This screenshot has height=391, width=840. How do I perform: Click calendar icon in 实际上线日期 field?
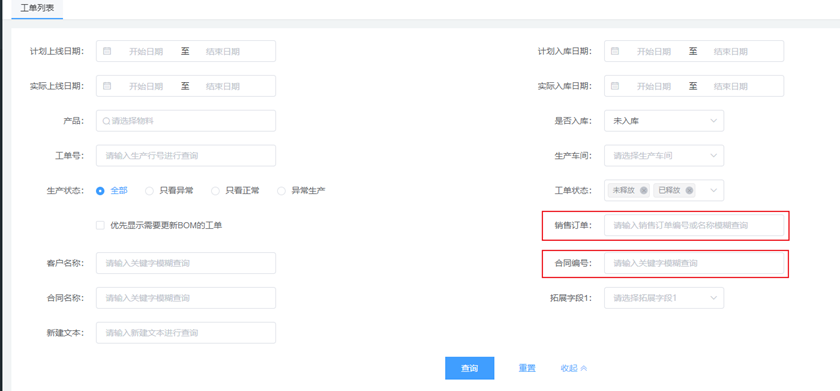[107, 86]
